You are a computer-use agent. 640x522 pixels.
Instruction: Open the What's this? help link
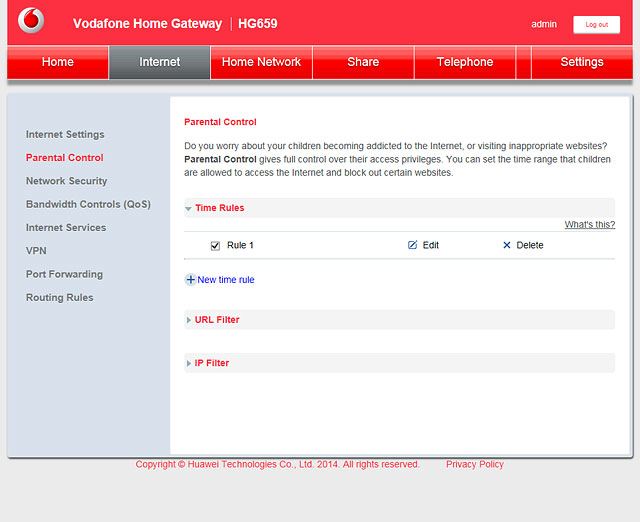590,224
